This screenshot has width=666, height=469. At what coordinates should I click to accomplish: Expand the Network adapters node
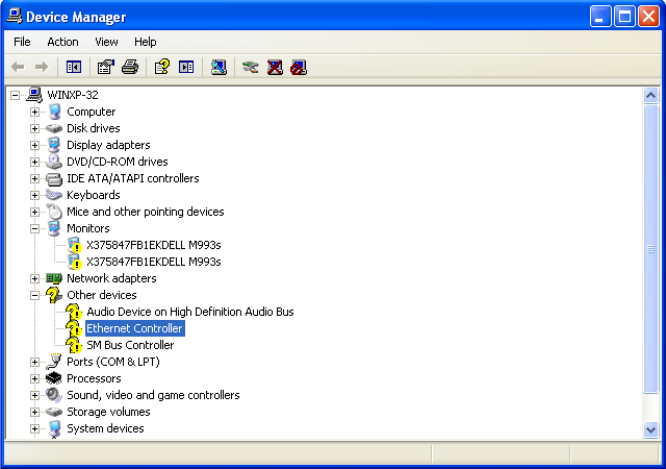tap(35, 278)
